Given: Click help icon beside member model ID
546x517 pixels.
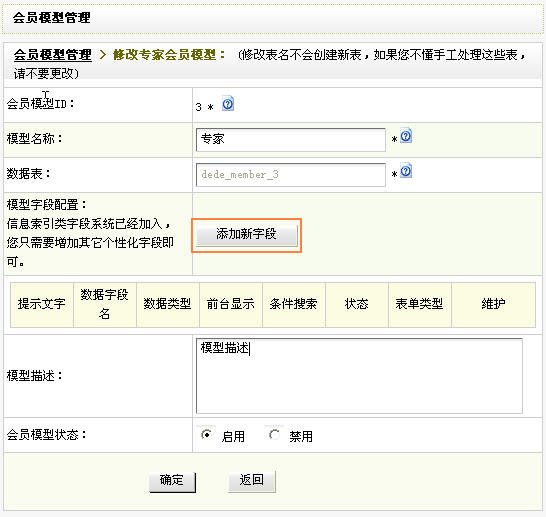Looking at the screenshot, I should tap(228, 103).
